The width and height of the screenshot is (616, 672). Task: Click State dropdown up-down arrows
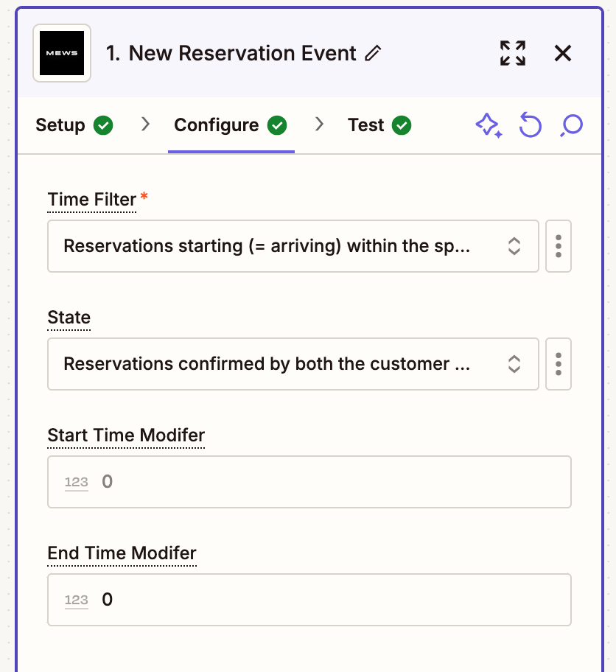coord(514,364)
